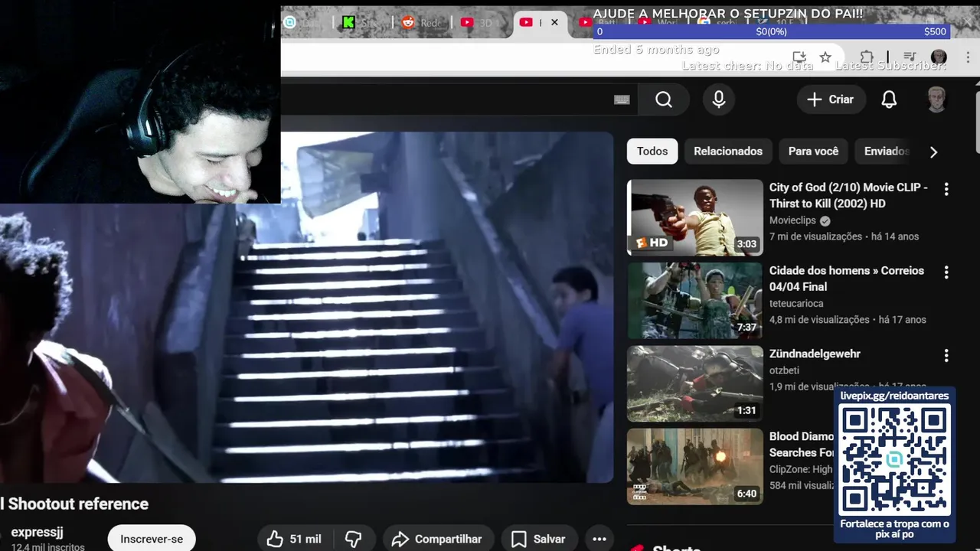Open City of God Movie CLIP thumbnail

click(x=695, y=217)
